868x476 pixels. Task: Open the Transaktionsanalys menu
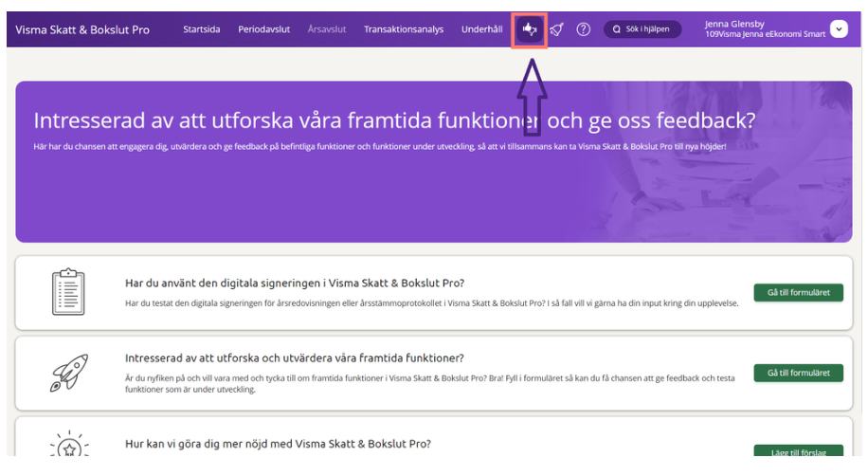[x=403, y=30]
